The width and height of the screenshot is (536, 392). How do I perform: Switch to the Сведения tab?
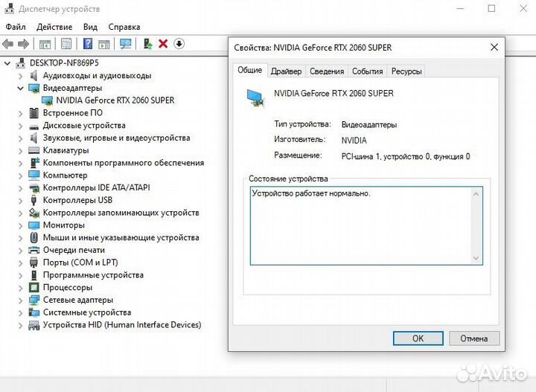[x=327, y=71]
